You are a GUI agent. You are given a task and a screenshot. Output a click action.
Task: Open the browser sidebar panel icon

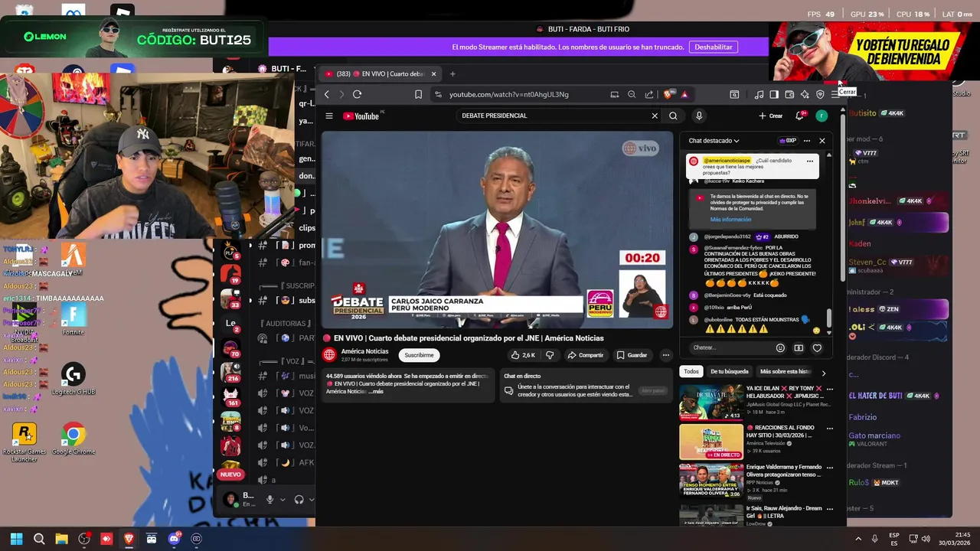[x=774, y=94]
